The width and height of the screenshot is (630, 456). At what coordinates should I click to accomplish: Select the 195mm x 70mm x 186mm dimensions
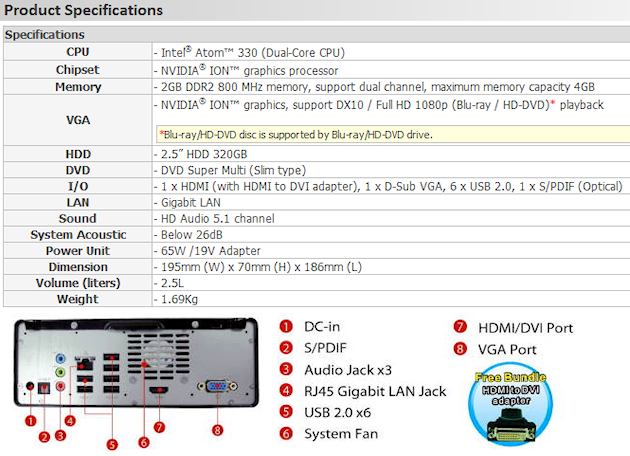point(261,267)
